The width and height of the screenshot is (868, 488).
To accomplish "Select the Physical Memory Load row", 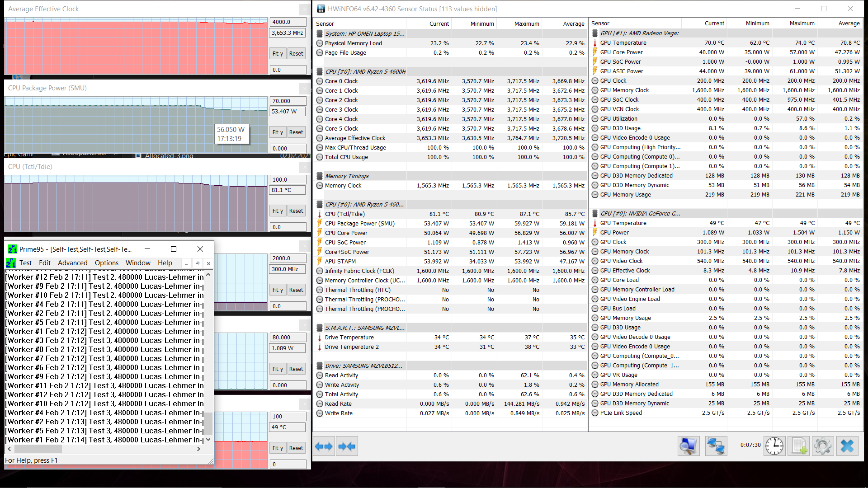I will [451, 43].
